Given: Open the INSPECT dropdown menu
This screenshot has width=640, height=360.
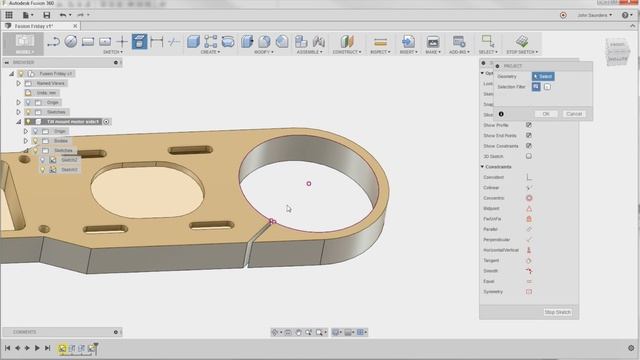Looking at the screenshot, I should click(380, 52).
